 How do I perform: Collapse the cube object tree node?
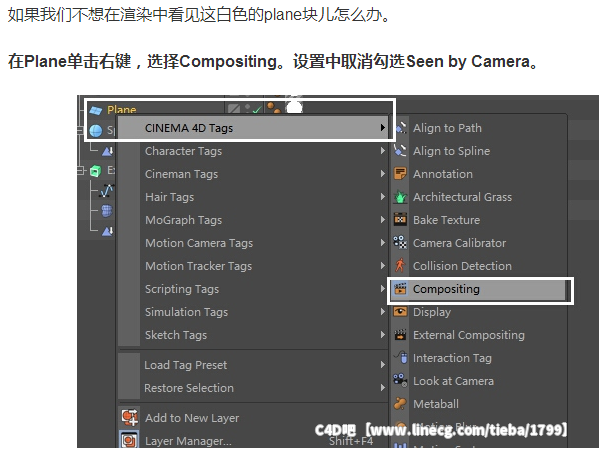pos(81,170)
